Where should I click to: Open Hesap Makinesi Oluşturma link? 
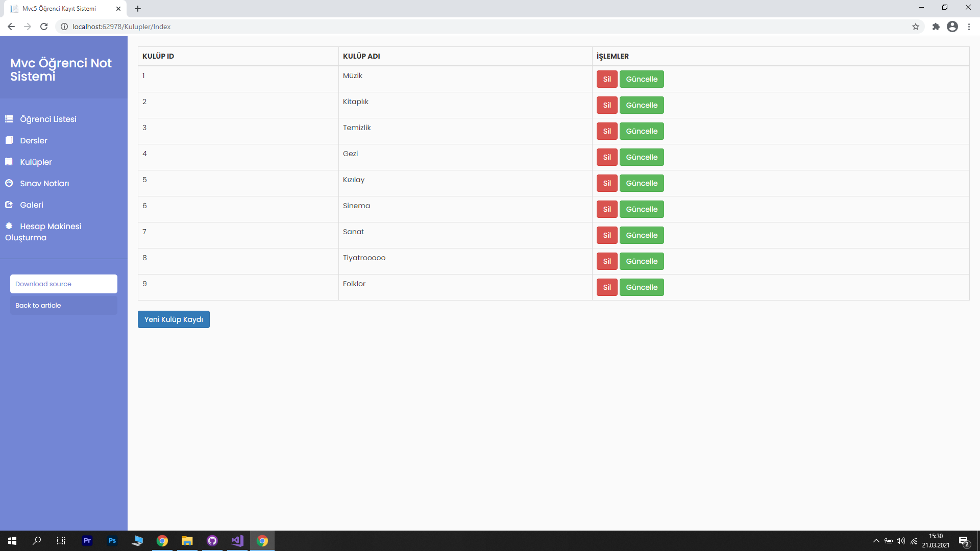click(x=43, y=232)
